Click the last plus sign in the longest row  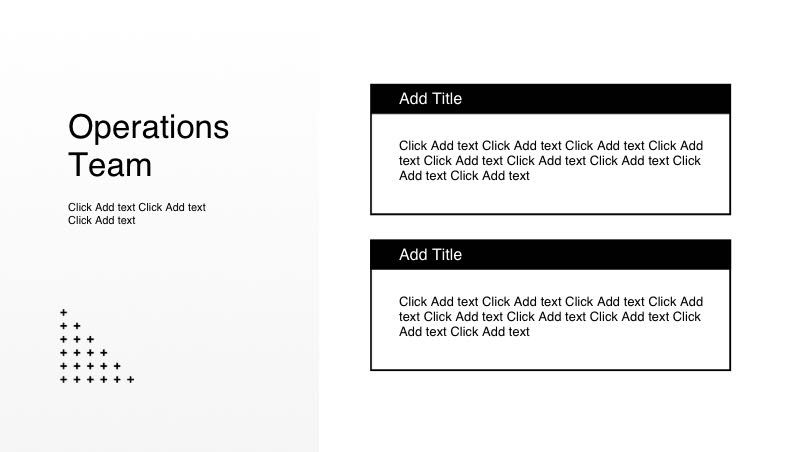130,379
